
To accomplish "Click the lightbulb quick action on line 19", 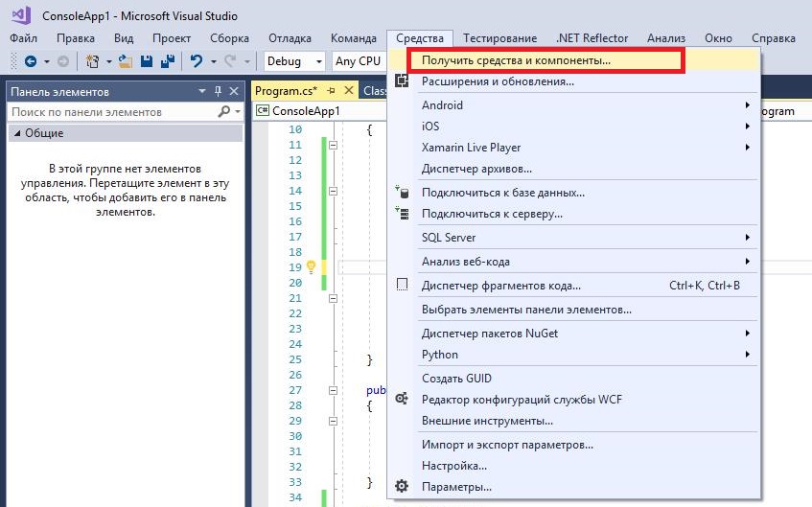I will [x=311, y=266].
